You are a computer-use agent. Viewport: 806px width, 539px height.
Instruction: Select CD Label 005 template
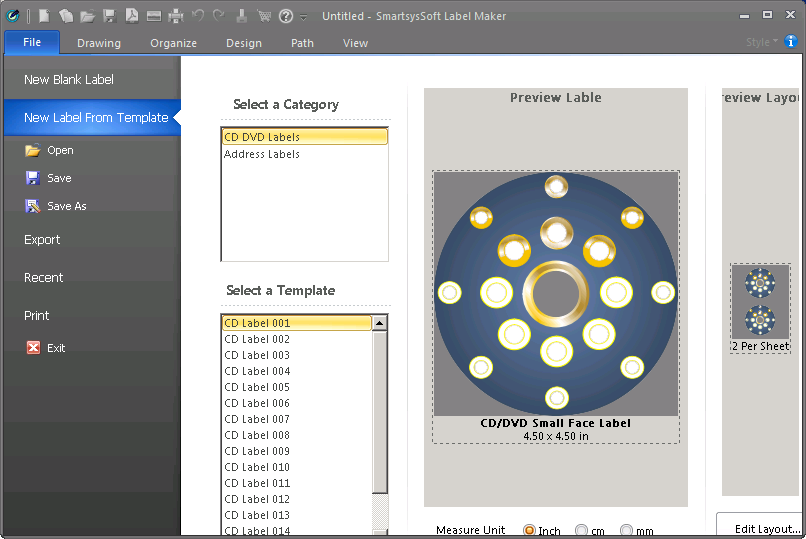pyautogui.click(x=257, y=387)
